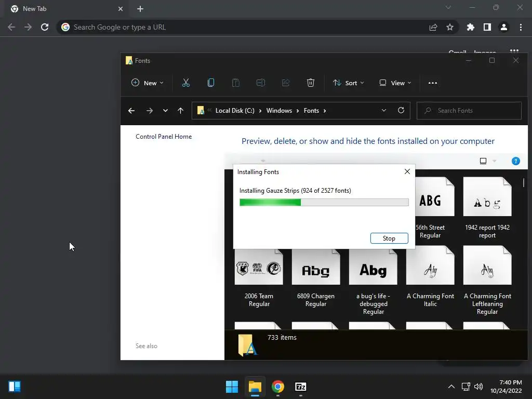This screenshot has height=399, width=532.
Task: Open the Sort dropdown
Action: (x=349, y=83)
